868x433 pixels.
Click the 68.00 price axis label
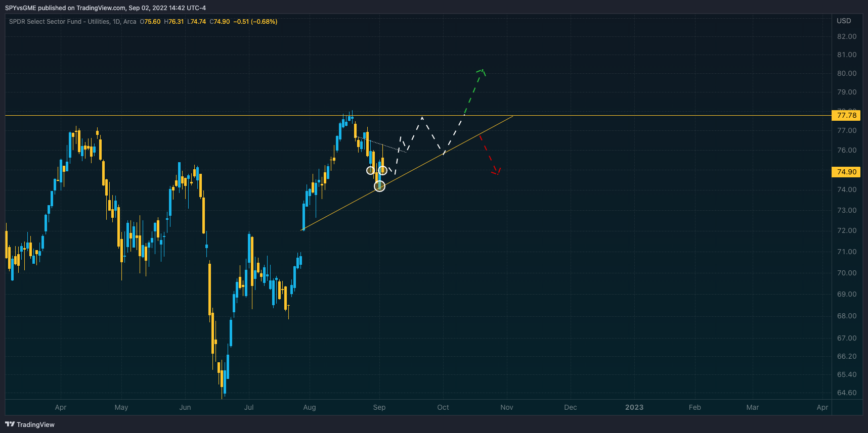[847, 316]
